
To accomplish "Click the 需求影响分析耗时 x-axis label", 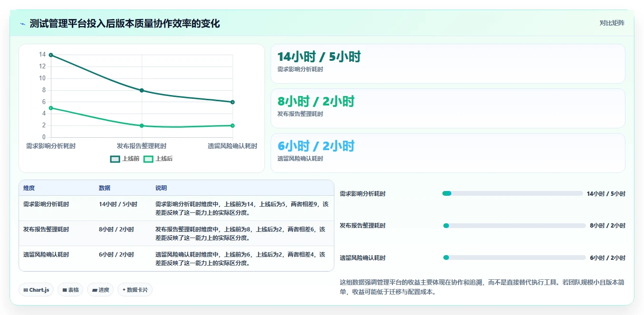I will (51, 146).
